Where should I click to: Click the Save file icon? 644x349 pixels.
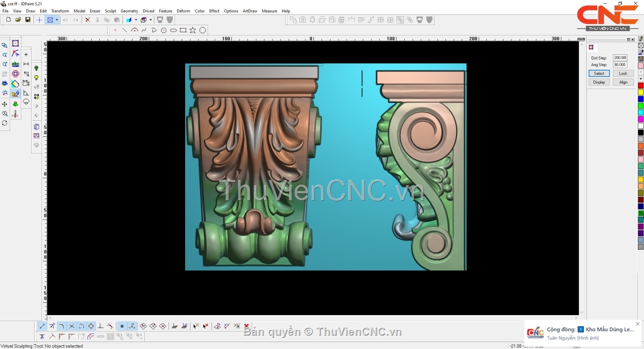coord(27,20)
